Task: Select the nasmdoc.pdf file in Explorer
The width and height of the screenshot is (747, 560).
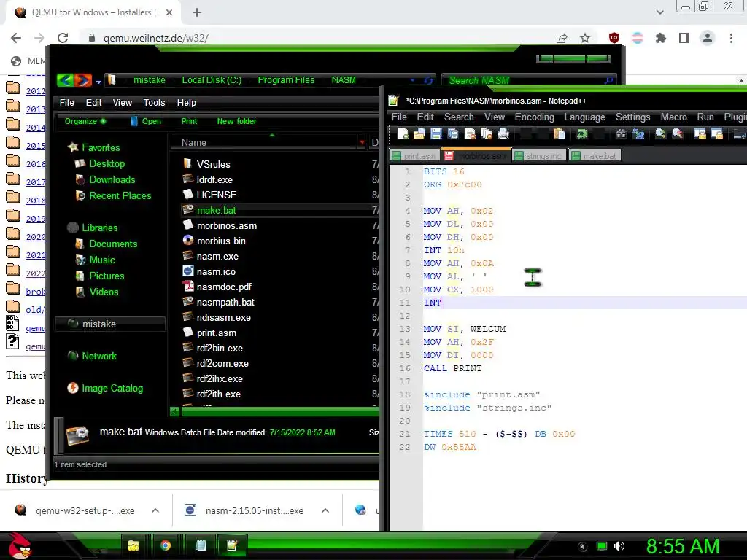Action: (224, 287)
